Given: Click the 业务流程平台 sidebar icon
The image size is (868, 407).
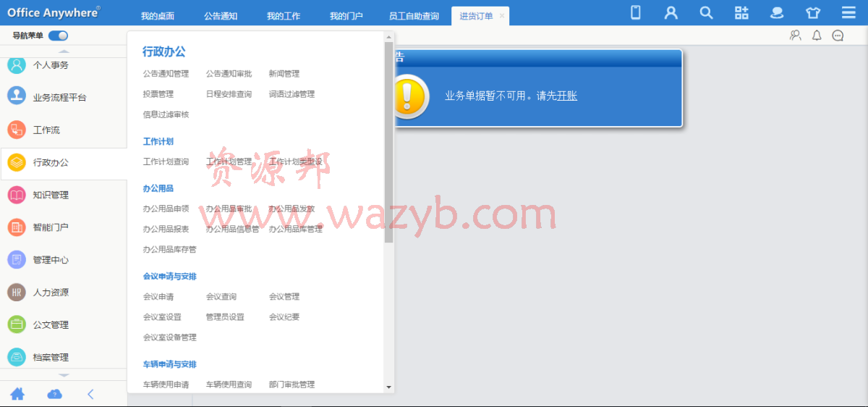Looking at the screenshot, I should click(17, 96).
